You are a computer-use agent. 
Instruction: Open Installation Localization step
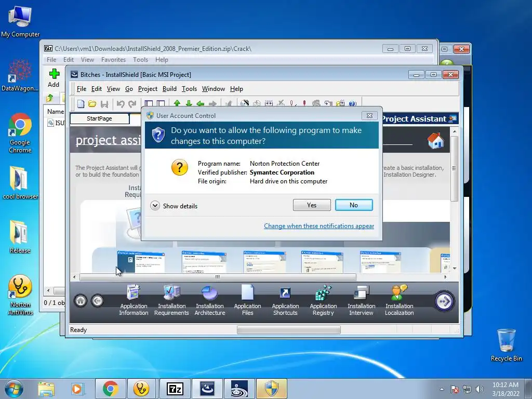coord(400,300)
